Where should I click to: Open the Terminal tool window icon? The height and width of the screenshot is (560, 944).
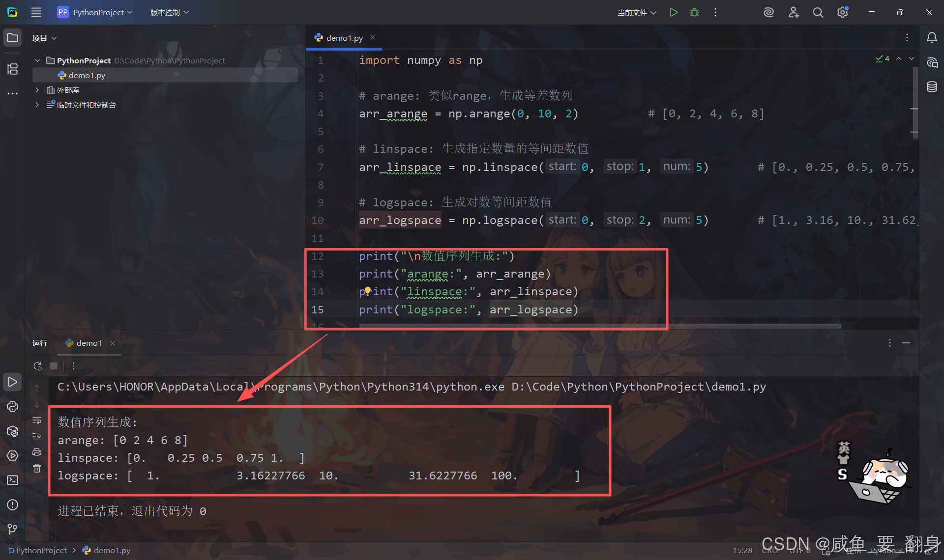click(12, 480)
